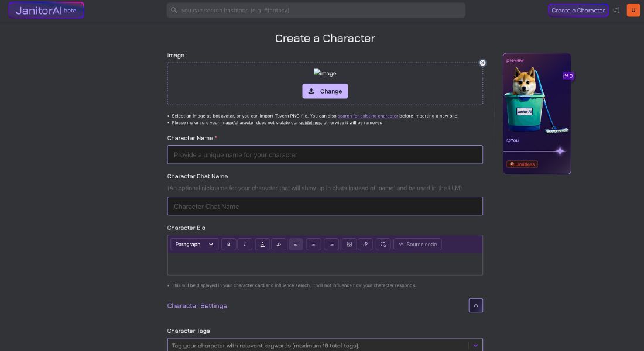The image size is (644, 351).
Task: Open the text color picker
Action: coord(262,244)
